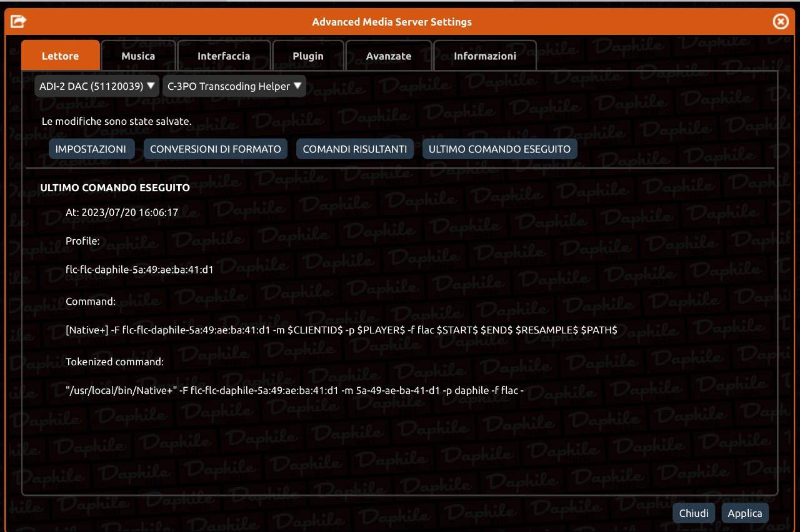The width and height of the screenshot is (800, 532).
Task: Click the Chiudi button
Action: coord(694,513)
